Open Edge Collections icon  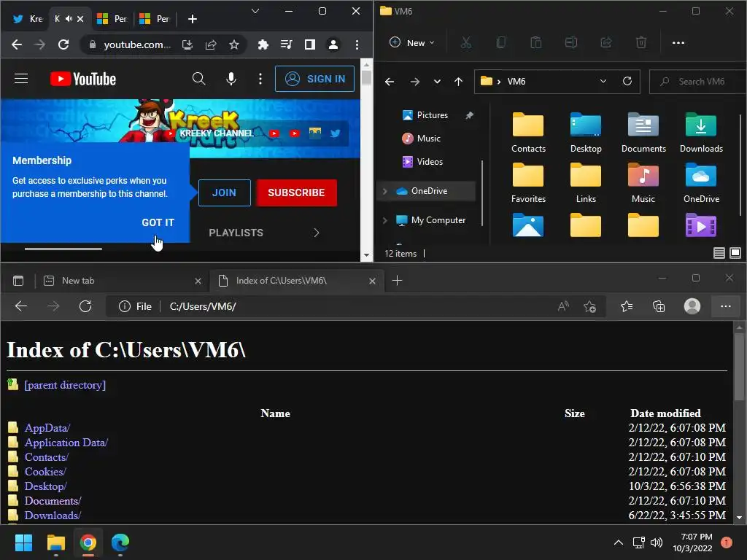[x=659, y=307]
